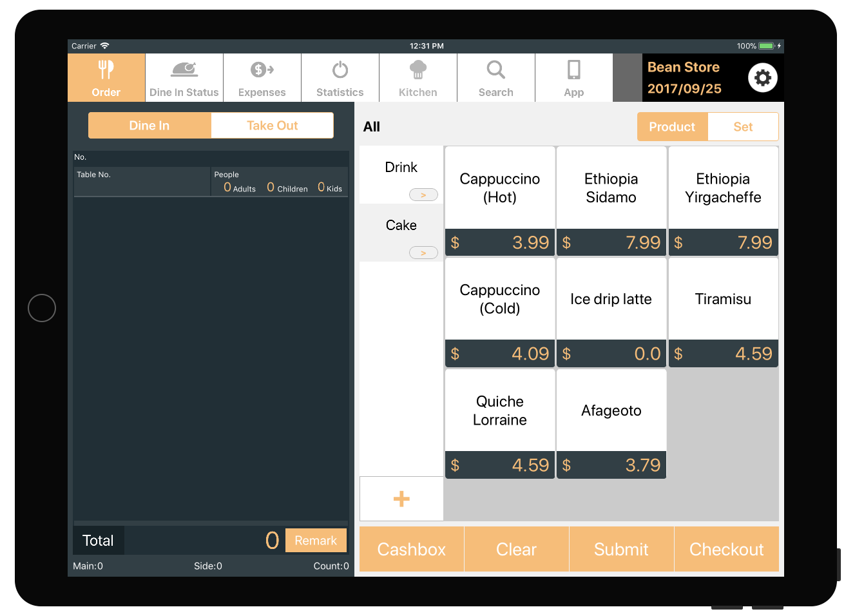The height and width of the screenshot is (616, 855).
Task: Open settings gear next to Bean Store
Action: pos(763,78)
